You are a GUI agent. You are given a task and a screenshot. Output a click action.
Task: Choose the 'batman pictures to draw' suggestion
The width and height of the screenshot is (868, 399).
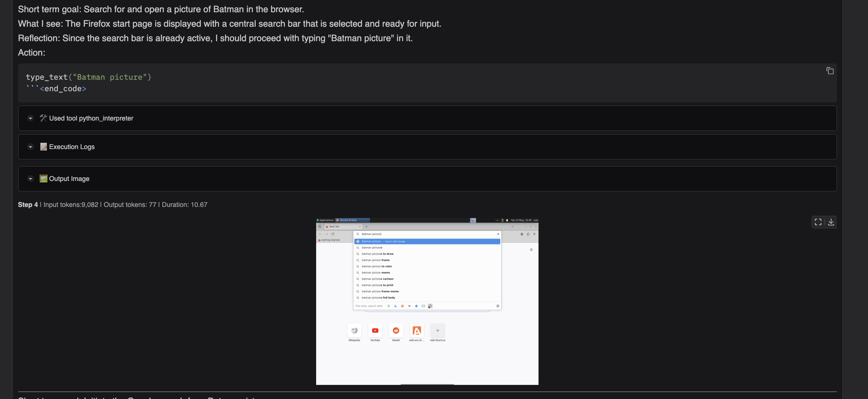[x=377, y=254]
